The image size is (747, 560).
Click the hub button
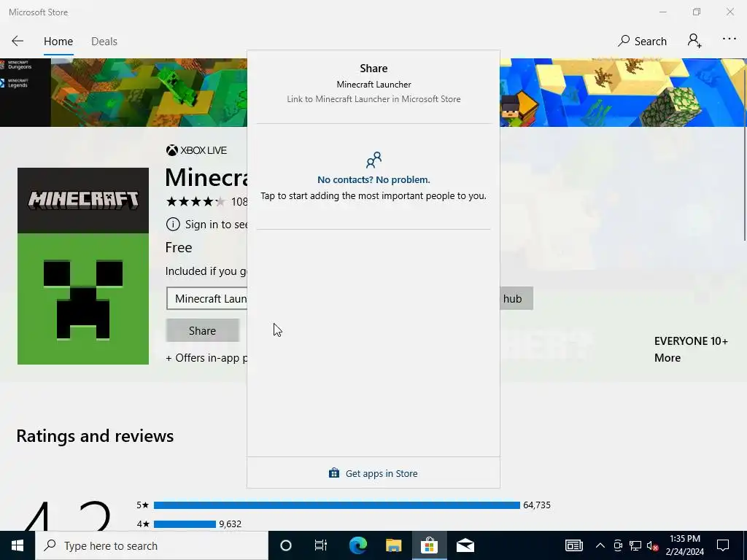516,298
